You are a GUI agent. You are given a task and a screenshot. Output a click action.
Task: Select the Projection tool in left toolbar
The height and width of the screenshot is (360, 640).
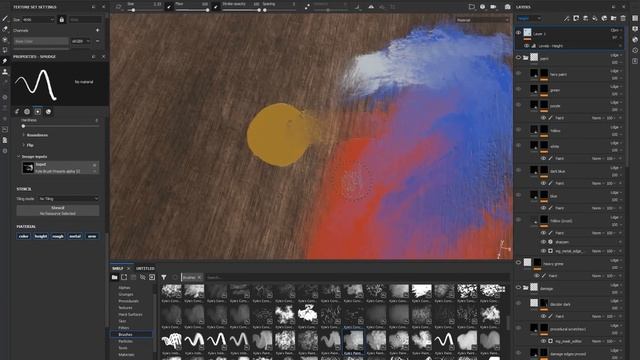point(5,40)
